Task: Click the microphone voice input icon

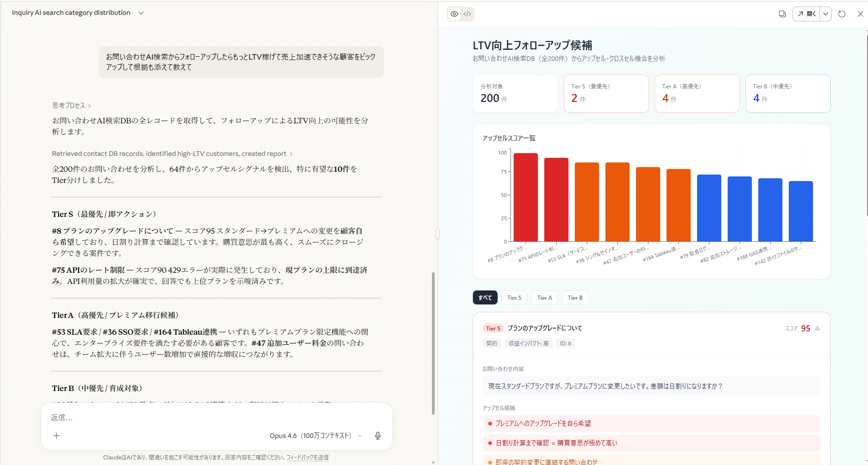Action: (x=377, y=436)
